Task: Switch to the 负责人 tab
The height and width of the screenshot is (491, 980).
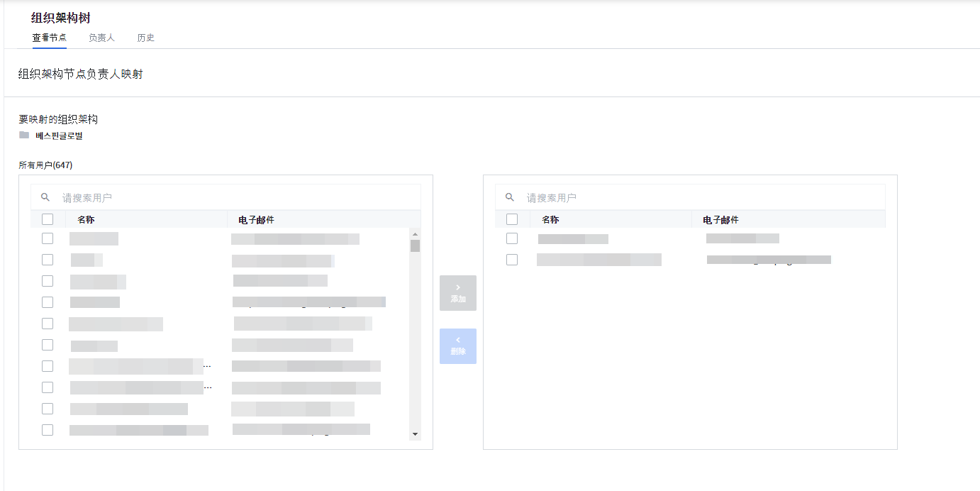Action: tap(101, 38)
